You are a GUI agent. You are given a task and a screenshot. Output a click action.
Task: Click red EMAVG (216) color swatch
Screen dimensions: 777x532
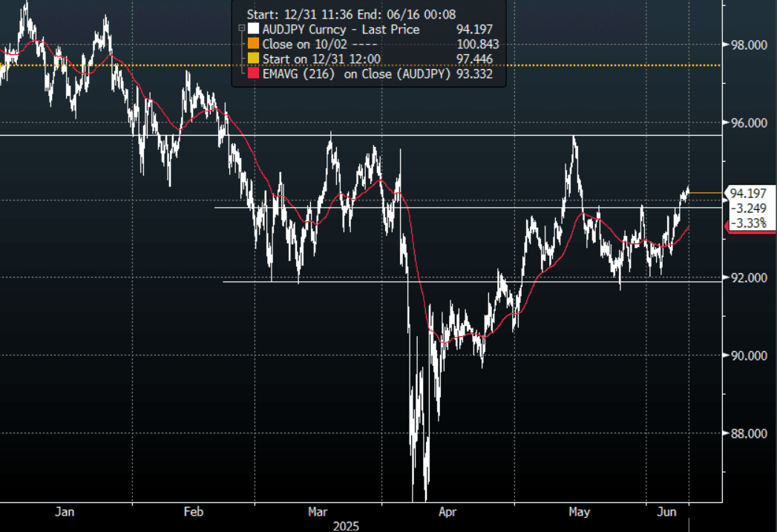pos(254,74)
